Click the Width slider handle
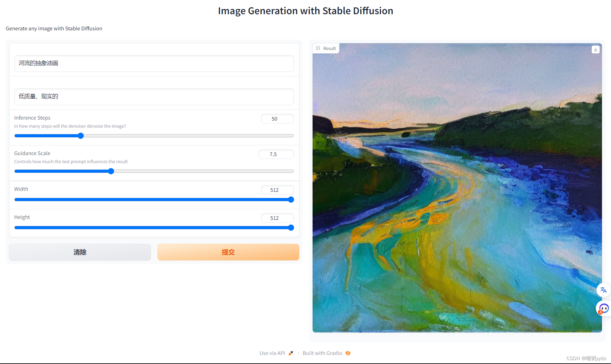 click(291, 200)
